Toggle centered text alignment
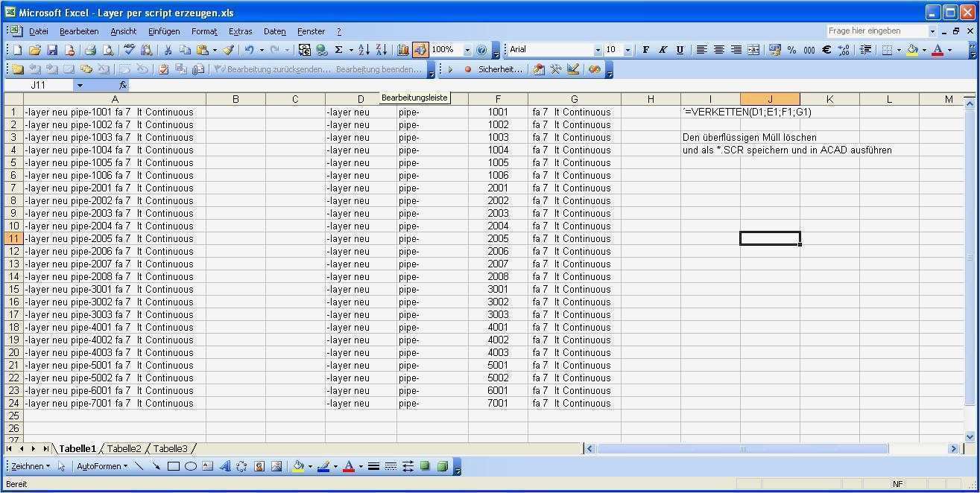 (719, 50)
